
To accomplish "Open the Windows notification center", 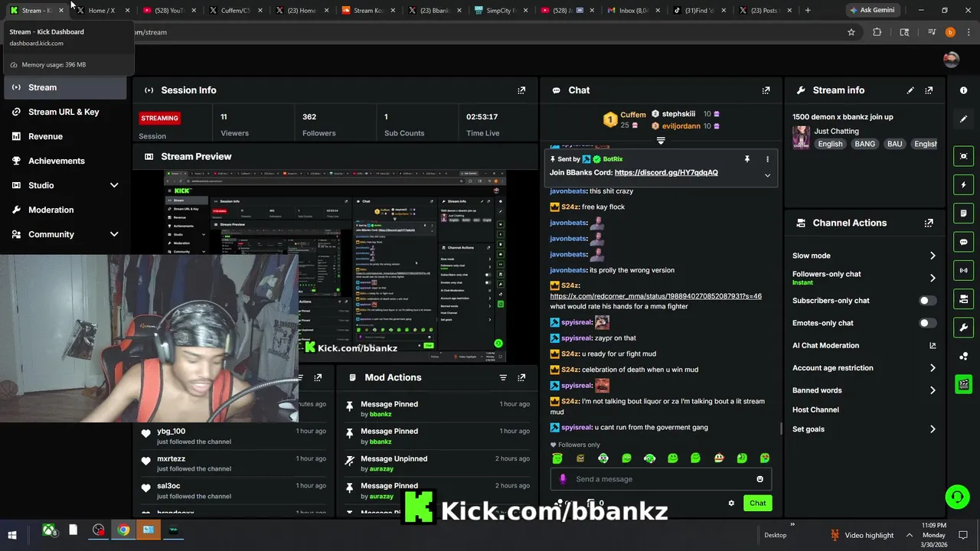I will (963, 535).
